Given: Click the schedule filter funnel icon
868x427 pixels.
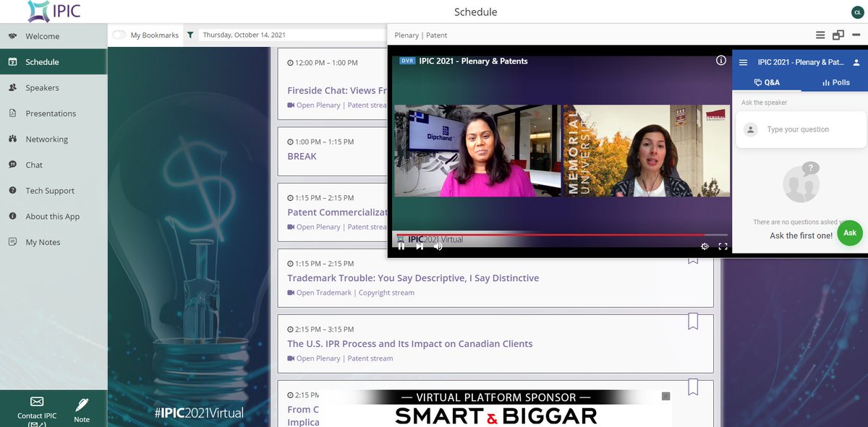Looking at the screenshot, I should [190, 35].
